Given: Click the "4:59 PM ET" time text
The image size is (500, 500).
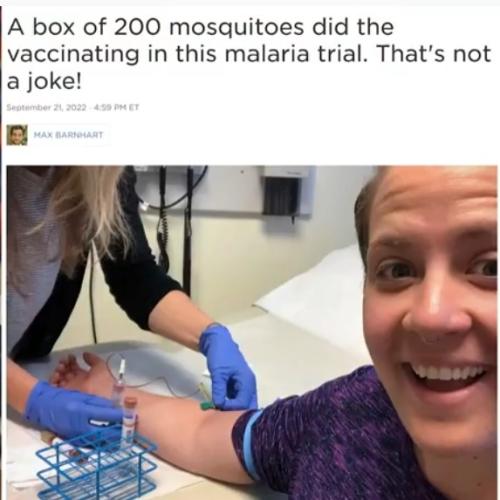Looking at the screenshot, I should pos(117,108).
